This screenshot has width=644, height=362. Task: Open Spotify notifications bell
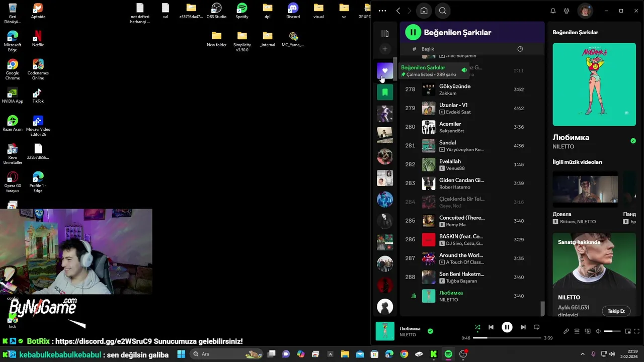[x=553, y=11]
